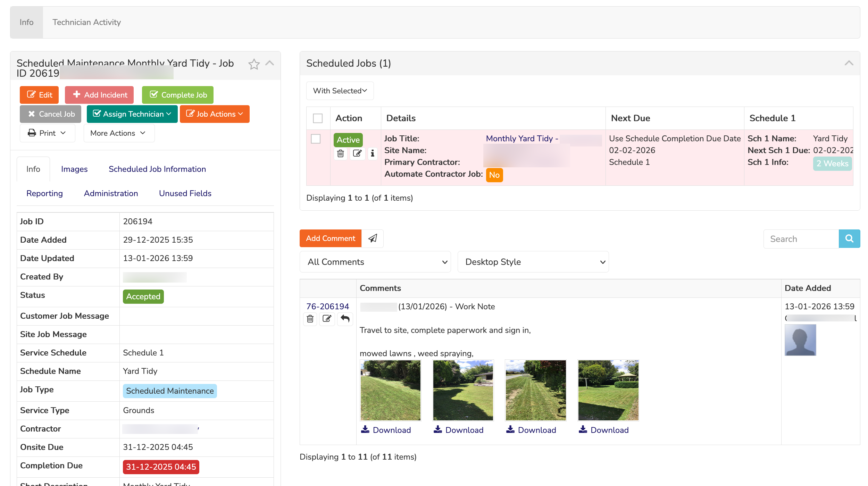Favorite the job using the star icon
Image resolution: width=868 pixels, height=486 pixels.
pyautogui.click(x=254, y=64)
